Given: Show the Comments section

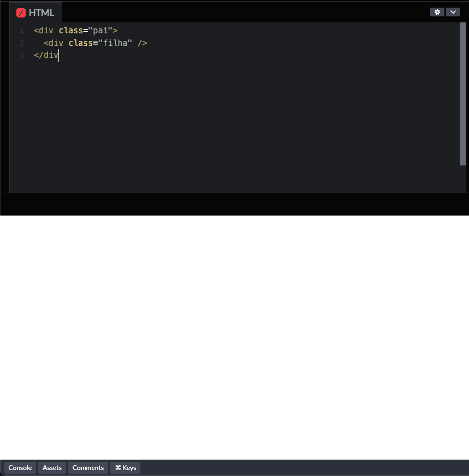Looking at the screenshot, I should coord(88,468).
